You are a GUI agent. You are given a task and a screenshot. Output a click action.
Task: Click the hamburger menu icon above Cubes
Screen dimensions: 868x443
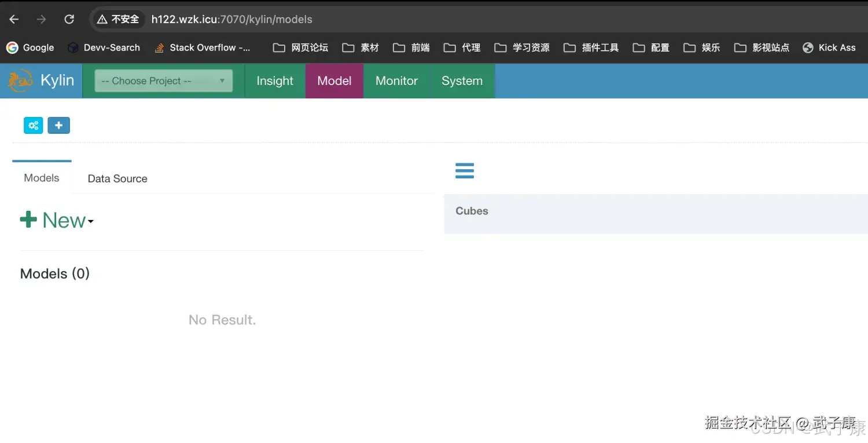(465, 171)
